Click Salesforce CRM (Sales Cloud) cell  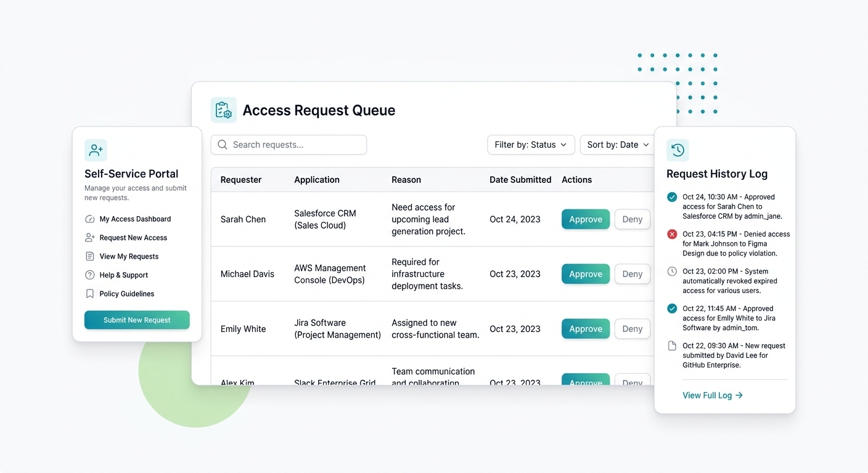(325, 219)
